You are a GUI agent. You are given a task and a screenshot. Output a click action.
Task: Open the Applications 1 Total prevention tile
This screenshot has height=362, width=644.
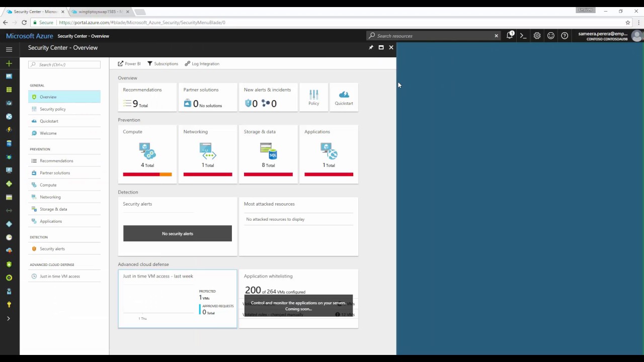(329, 154)
